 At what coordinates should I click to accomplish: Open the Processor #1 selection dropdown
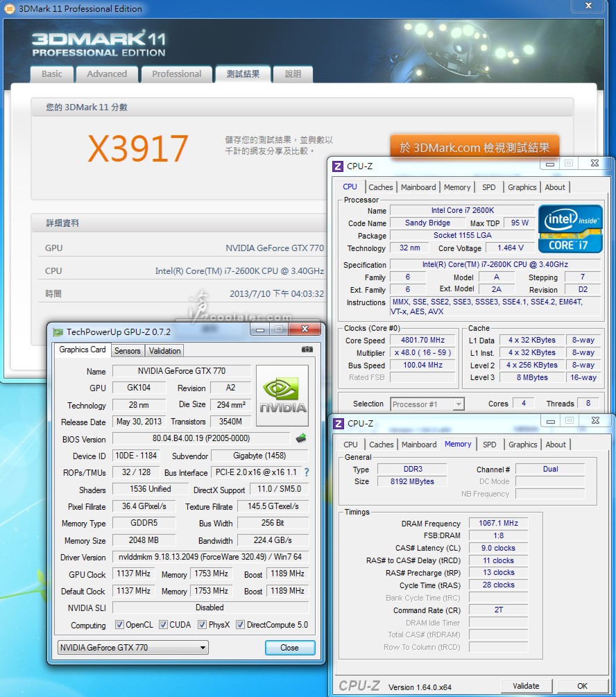pyautogui.click(x=427, y=404)
